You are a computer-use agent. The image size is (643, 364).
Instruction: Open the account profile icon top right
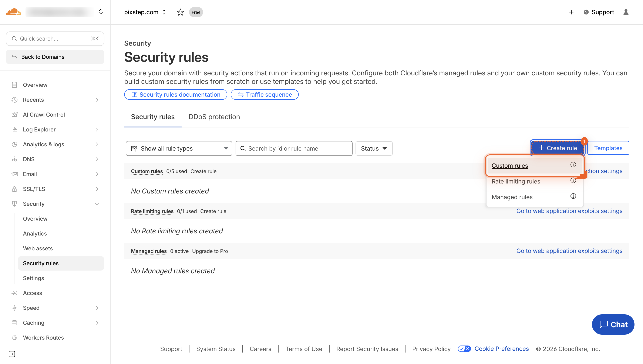click(x=626, y=12)
